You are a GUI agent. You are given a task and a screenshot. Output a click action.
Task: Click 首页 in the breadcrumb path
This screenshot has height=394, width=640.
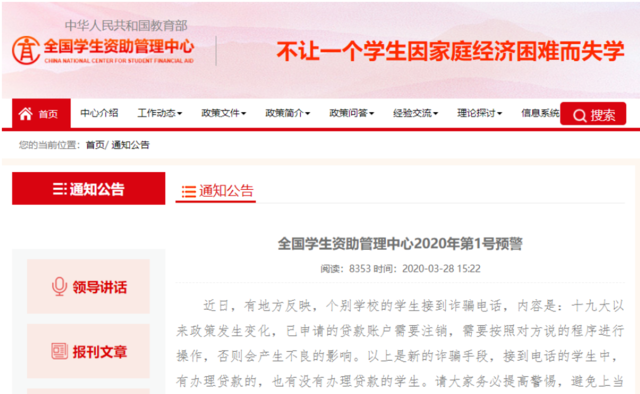pyautogui.click(x=95, y=145)
